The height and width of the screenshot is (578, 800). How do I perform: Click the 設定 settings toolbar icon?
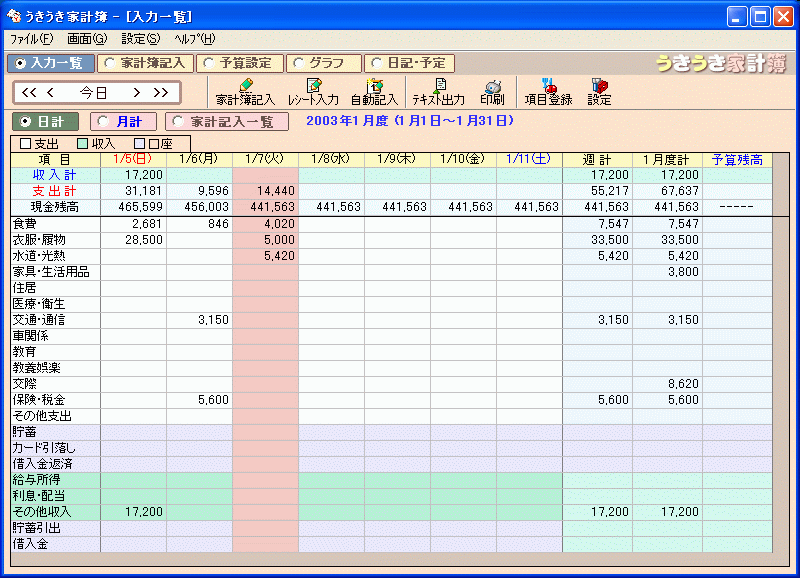tap(599, 92)
